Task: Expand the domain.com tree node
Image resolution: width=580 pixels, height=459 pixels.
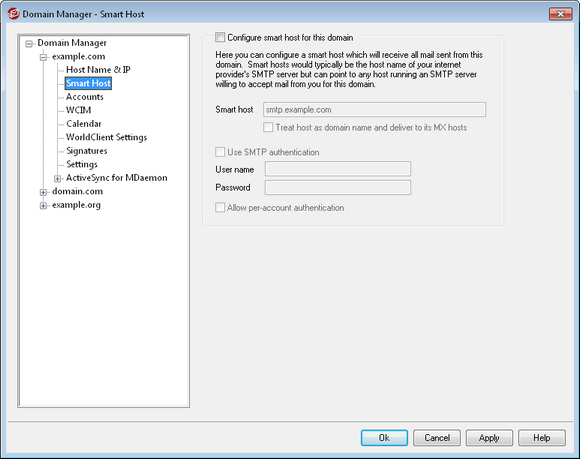Action: coord(43,192)
